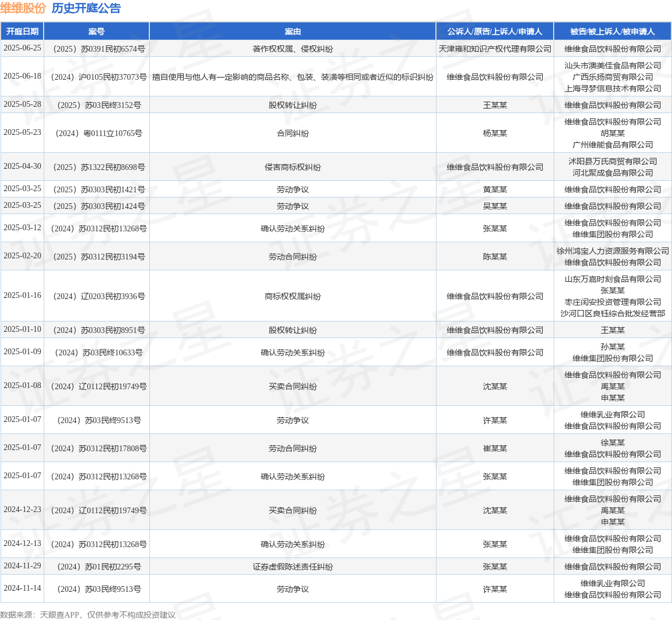The width and height of the screenshot is (672, 620).
Task: Click plaintiff 沈某某 in 2024-12-23 row
Action: pyautogui.click(x=495, y=510)
